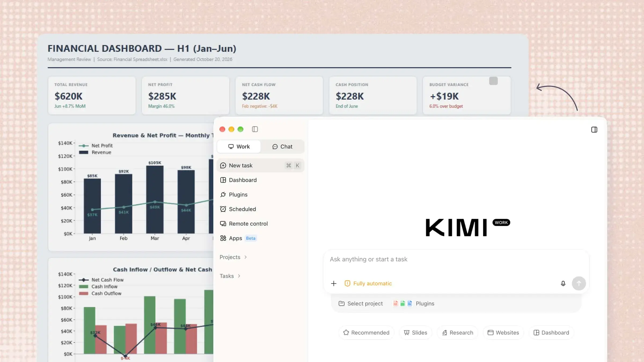The height and width of the screenshot is (362, 644).
Task: Switch to the Chat tab
Action: [x=282, y=147]
